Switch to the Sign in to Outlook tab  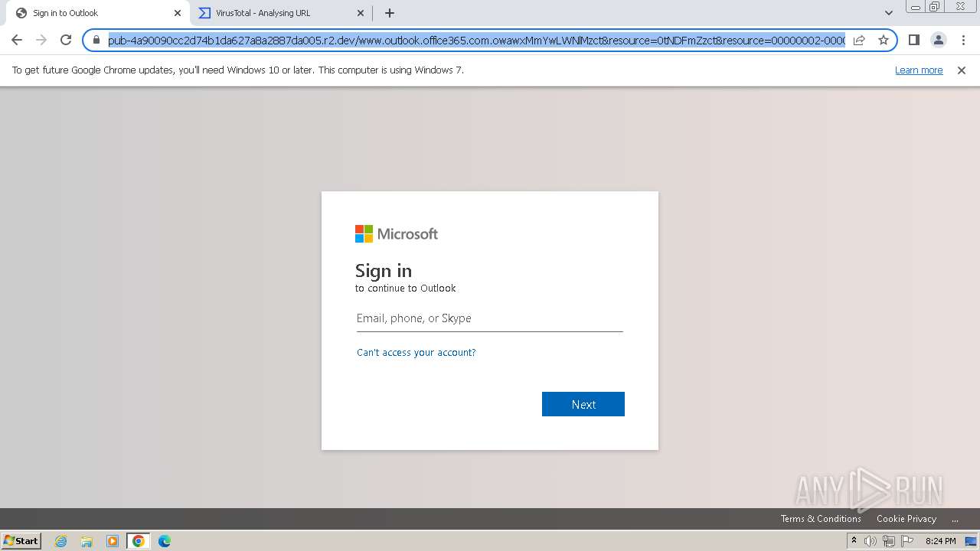tap(98, 13)
